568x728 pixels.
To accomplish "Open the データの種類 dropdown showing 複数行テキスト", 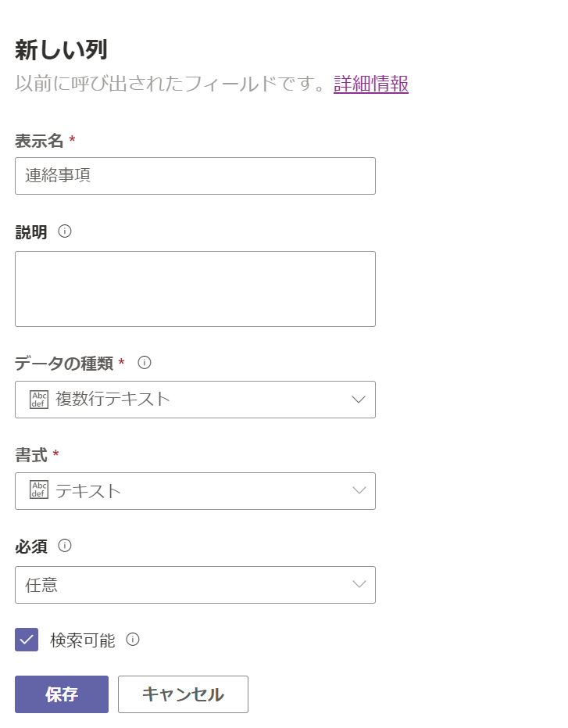I will point(195,400).
